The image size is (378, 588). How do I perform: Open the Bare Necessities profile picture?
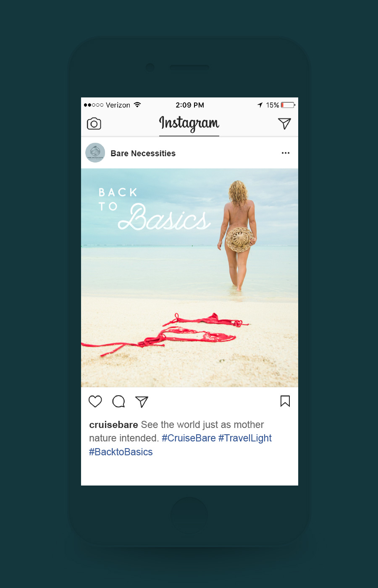pyautogui.click(x=95, y=153)
